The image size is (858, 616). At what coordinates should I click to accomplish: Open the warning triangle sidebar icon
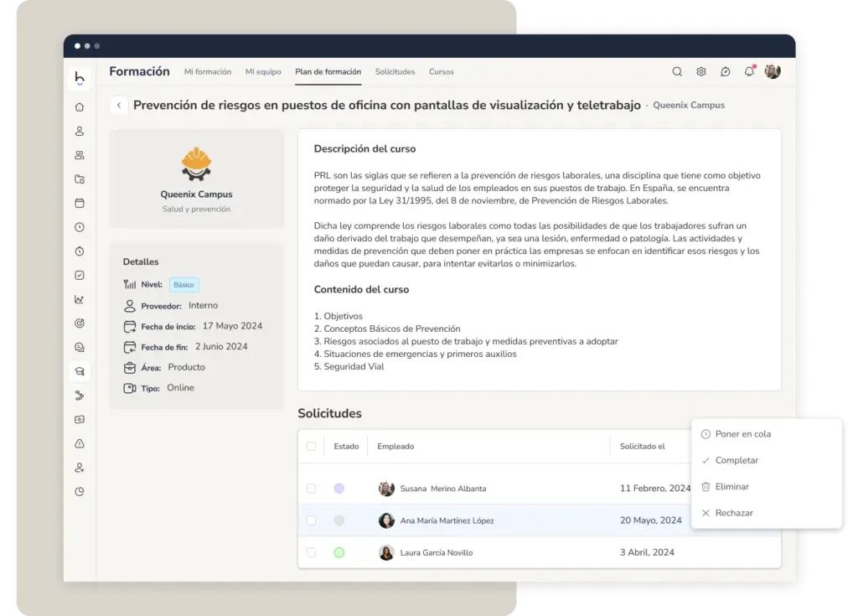(80, 443)
